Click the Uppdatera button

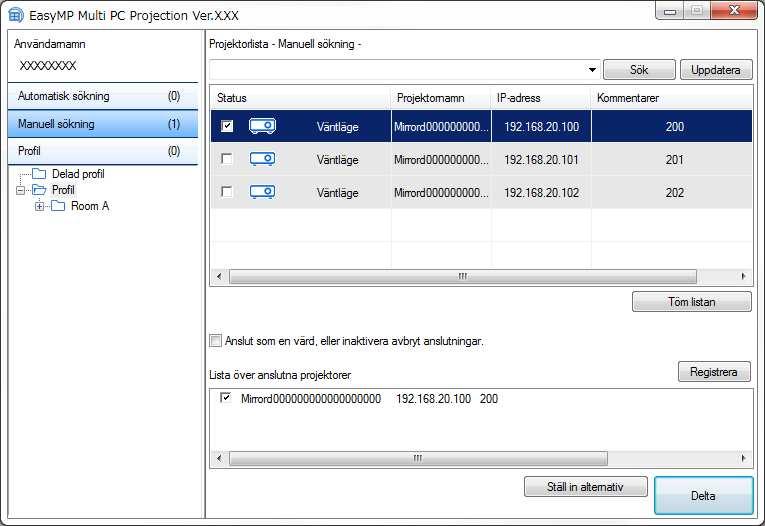[716, 70]
